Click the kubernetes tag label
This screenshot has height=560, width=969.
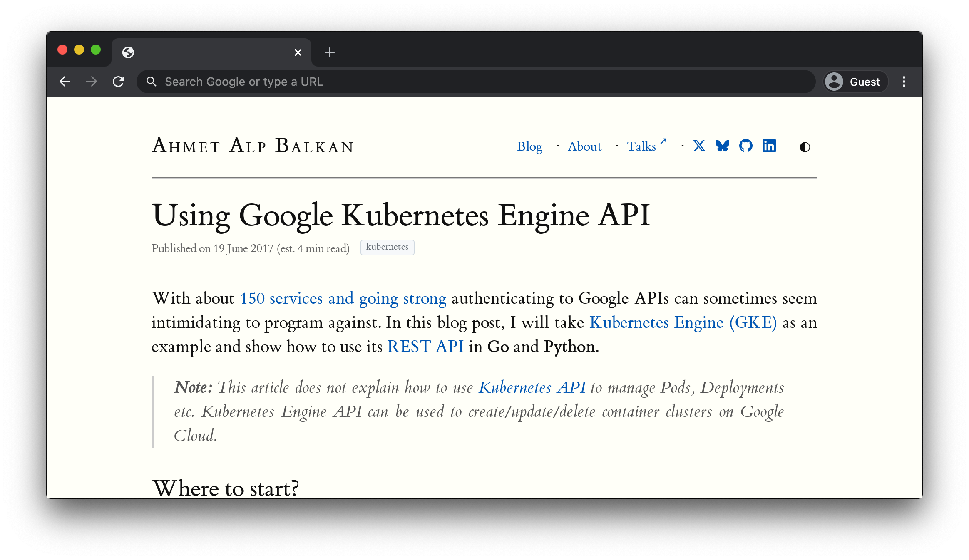pyautogui.click(x=387, y=247)
